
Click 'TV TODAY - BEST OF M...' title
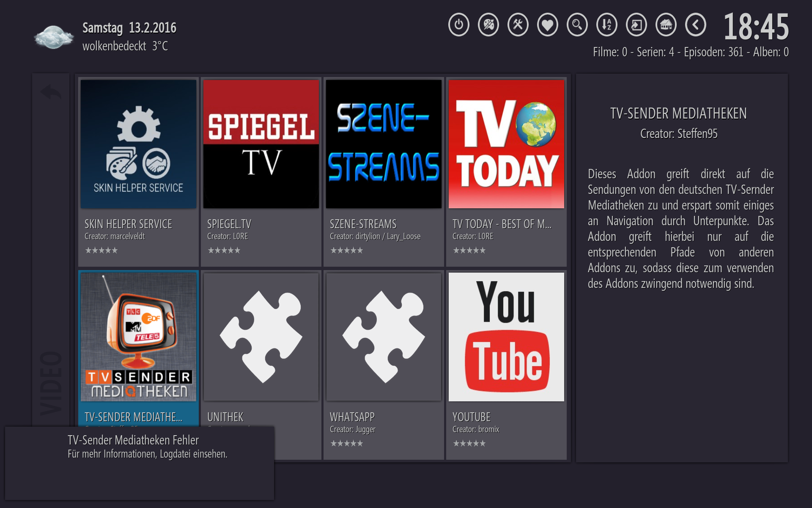coord(502,224)
